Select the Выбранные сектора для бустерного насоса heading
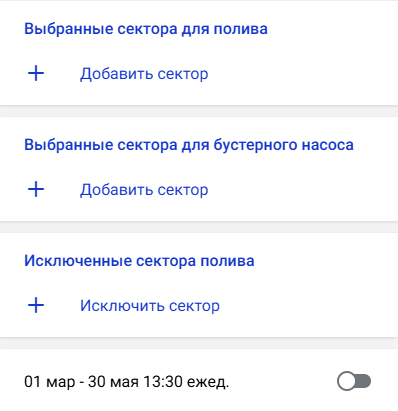Viewport: 398px width, 411px height. 189,145
